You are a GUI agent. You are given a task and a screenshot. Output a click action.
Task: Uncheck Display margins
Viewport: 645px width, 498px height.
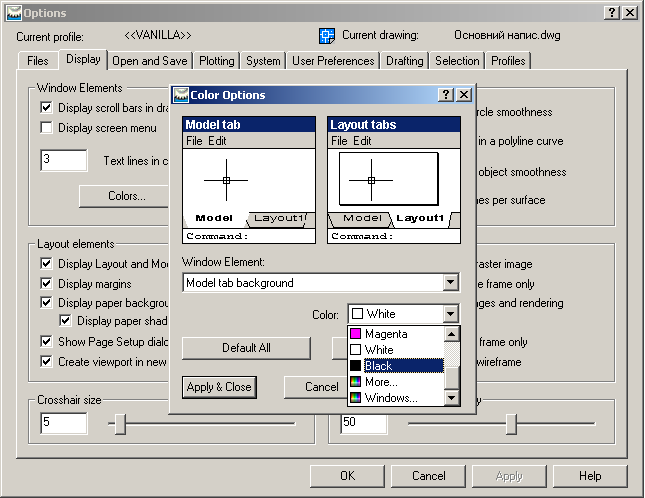[x=46, y=283]
